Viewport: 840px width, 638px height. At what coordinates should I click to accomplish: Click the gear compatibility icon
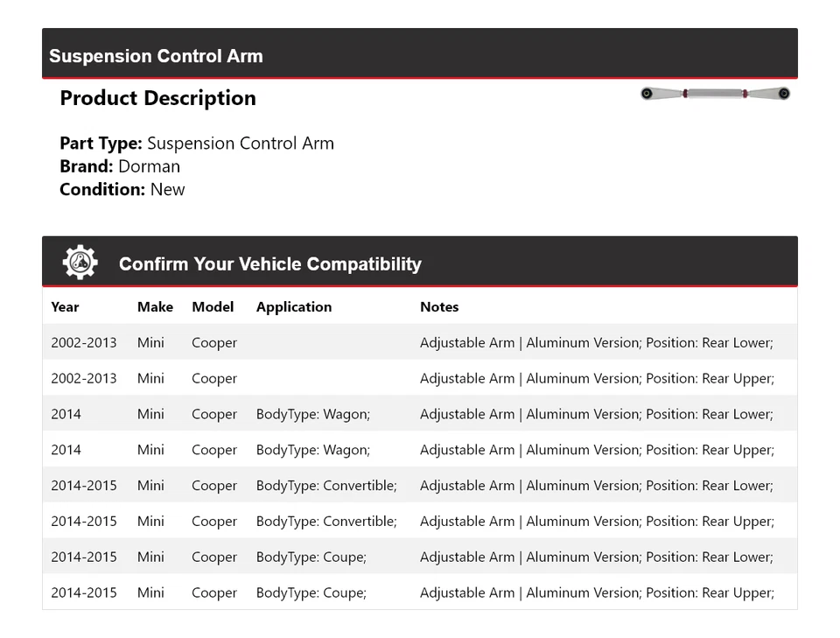tap(80, 263)
